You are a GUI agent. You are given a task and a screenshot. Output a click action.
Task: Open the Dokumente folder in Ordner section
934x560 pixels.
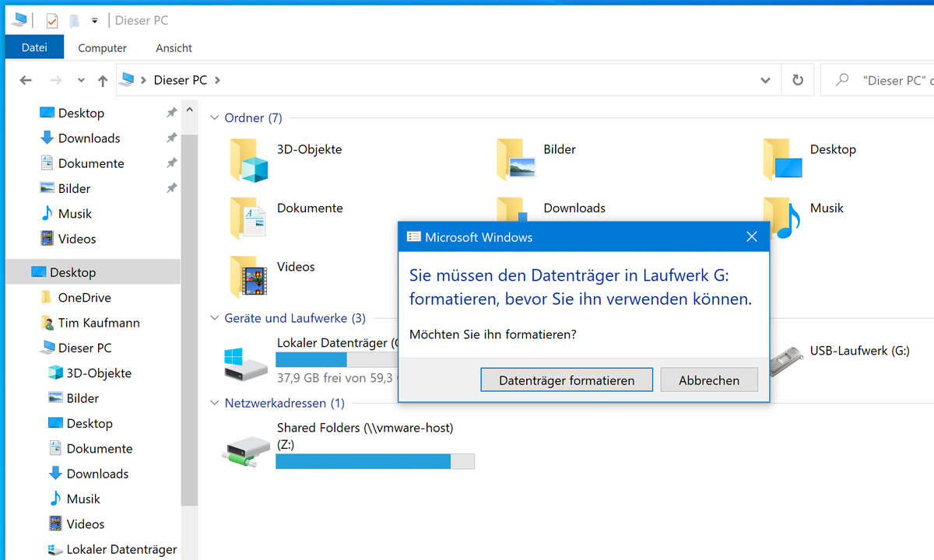coord(248,218)
